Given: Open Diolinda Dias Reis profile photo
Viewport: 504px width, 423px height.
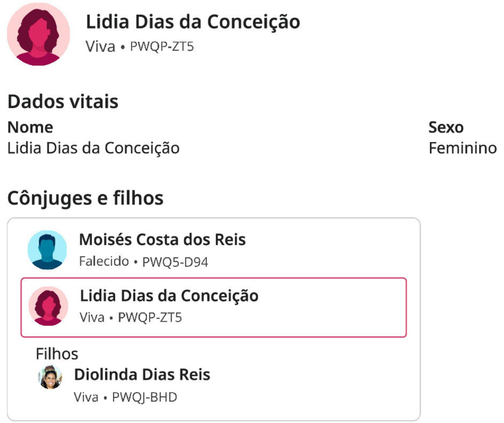Looking at the screenshot, I should tap(50, 377).
